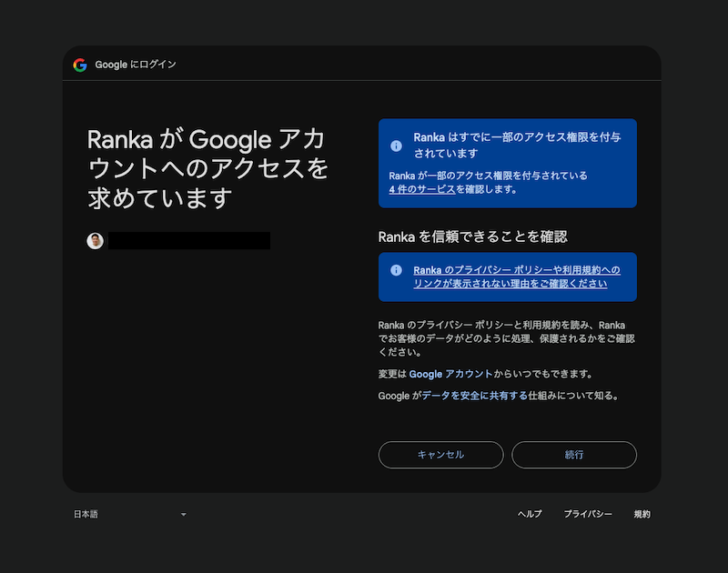The width and height of the screenshot is (728, 573).
Task: Open the 規約 footer link
Action: click(640, 514)
